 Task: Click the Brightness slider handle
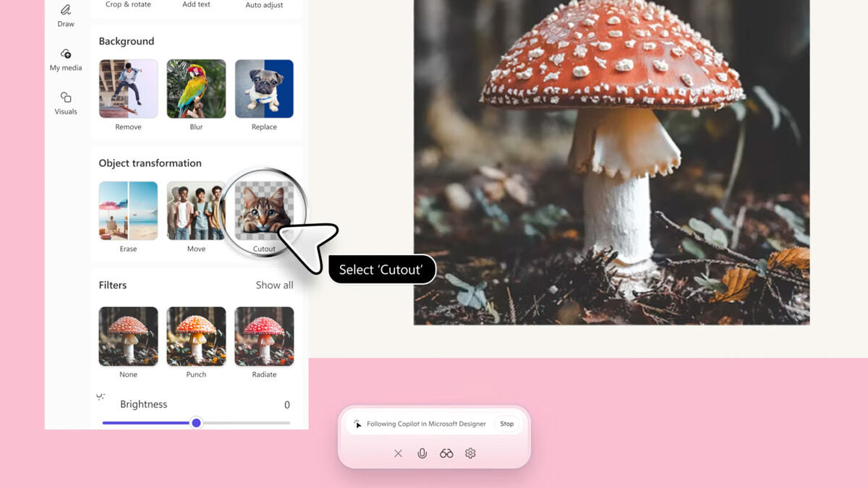[196, 423]
